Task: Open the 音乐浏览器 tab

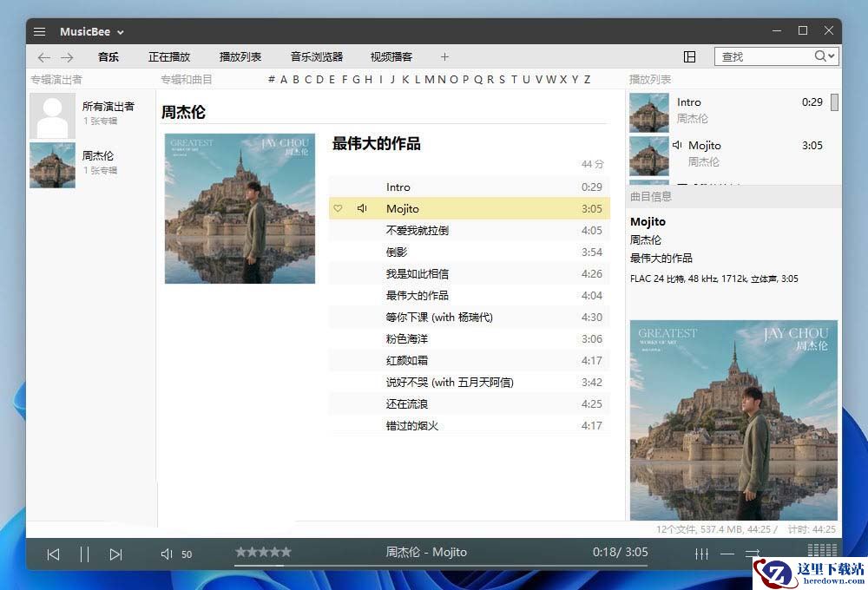Action: pyautogui.click(x=317, y=57)
